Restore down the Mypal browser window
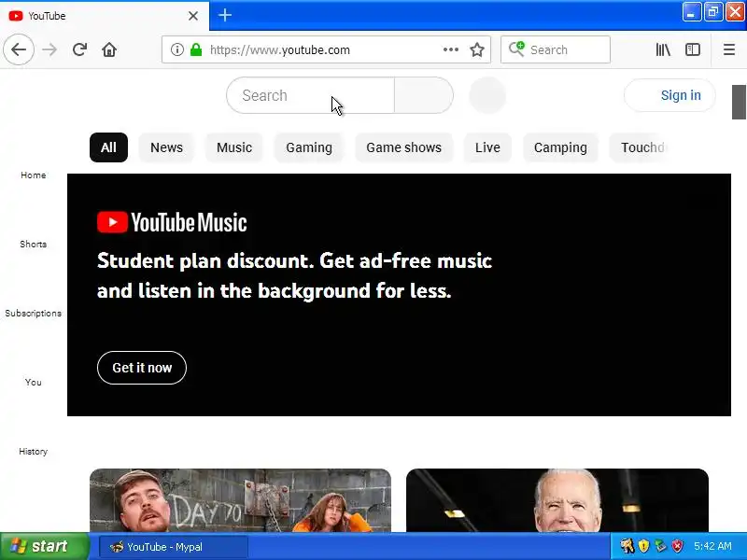Viewport: 747px width, 560px height. coord(713,12)
